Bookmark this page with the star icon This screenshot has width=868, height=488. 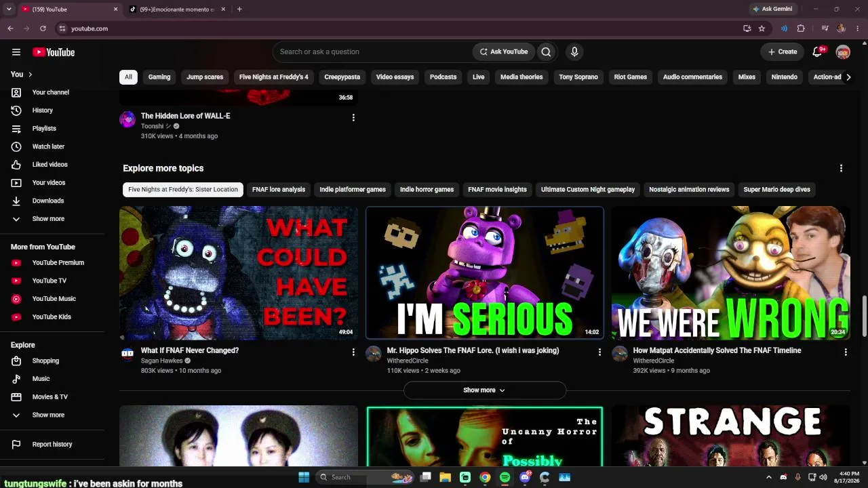pos(762,28)
